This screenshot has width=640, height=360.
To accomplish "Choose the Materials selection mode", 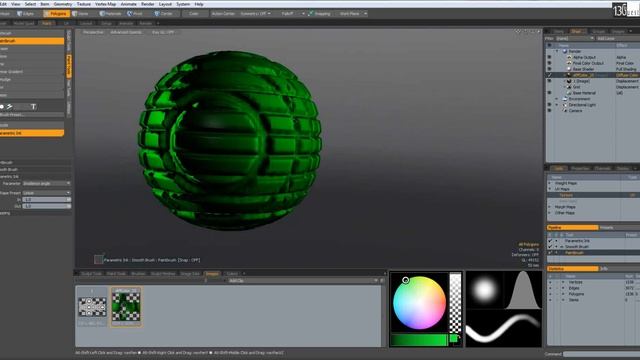I will tap(111, 13).
